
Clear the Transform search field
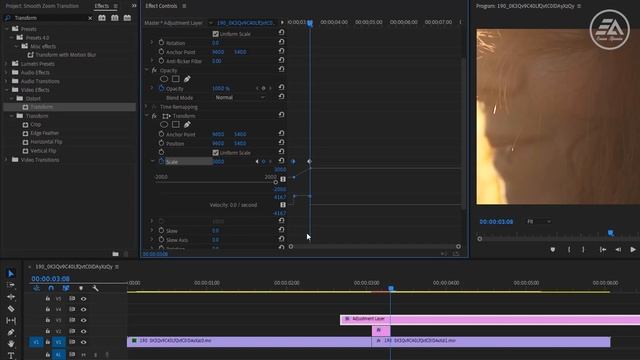coord(90,18)
